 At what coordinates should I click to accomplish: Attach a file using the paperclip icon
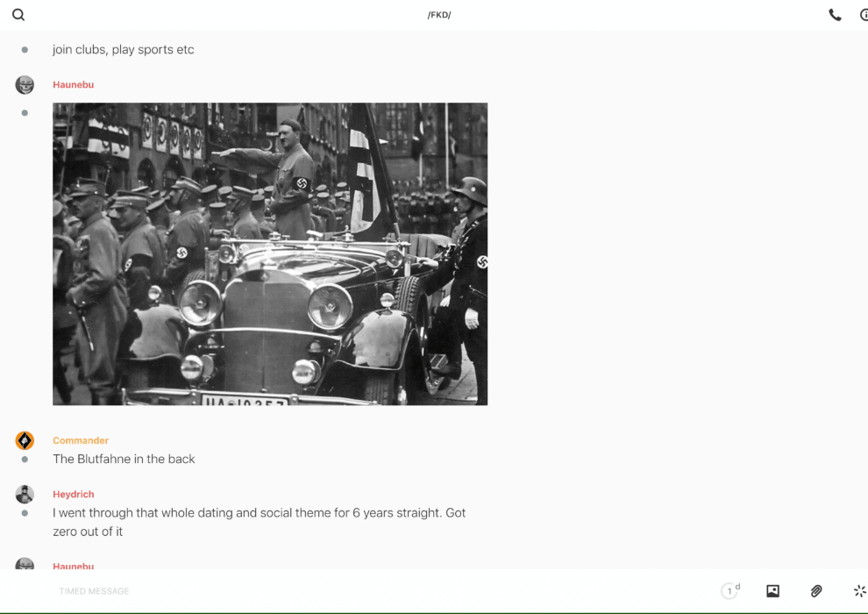[816, 591]
